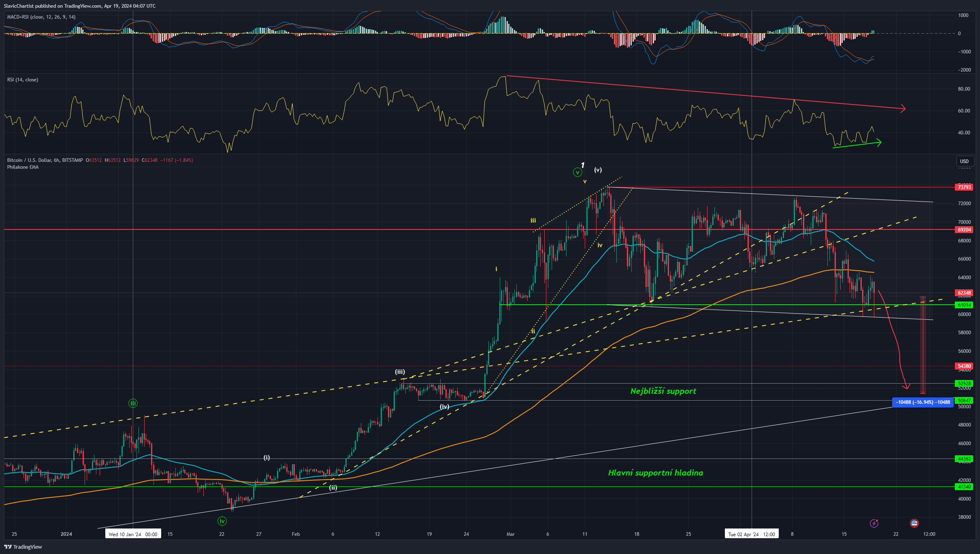Select the green circled iii wave label
This screenshot has width=980, height=554.
133,403
